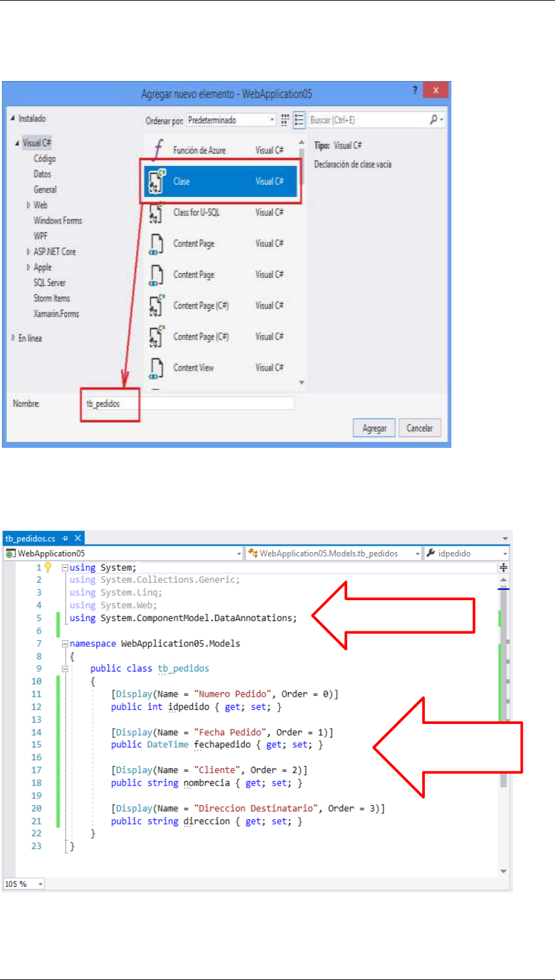Viewport: 555px width, 980px height.
Task: Click the "using System.Collections.Generic;" line
Action: click(155, 579)
